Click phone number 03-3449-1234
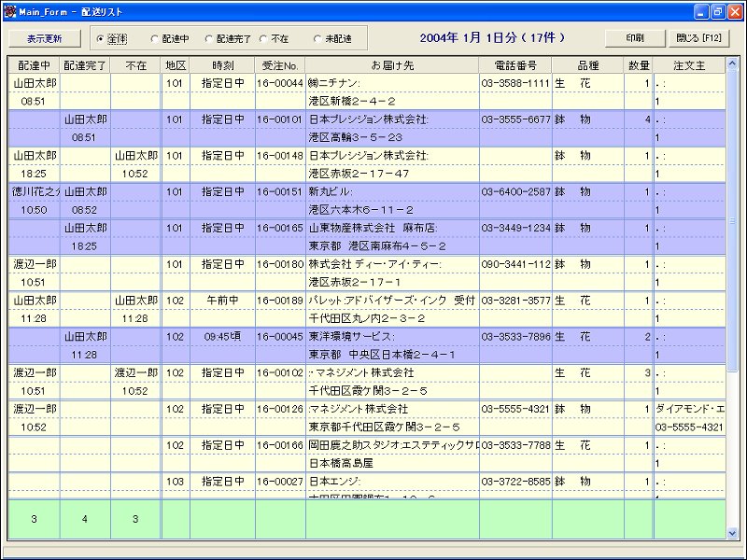The height and width of the screenshot is (560, 747). (x=515, y=228)
